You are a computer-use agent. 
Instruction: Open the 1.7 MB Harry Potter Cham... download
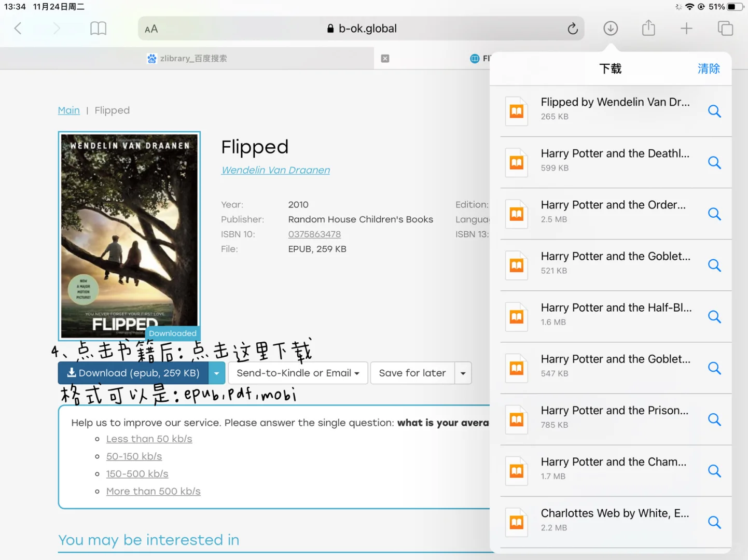[x=616, y=470]
